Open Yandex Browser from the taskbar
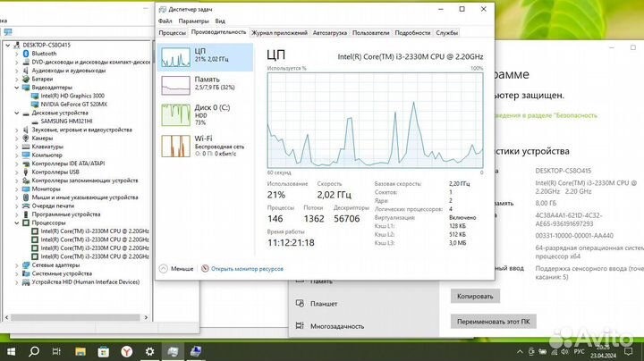This screenshot has width=644, height=361. 126,351
